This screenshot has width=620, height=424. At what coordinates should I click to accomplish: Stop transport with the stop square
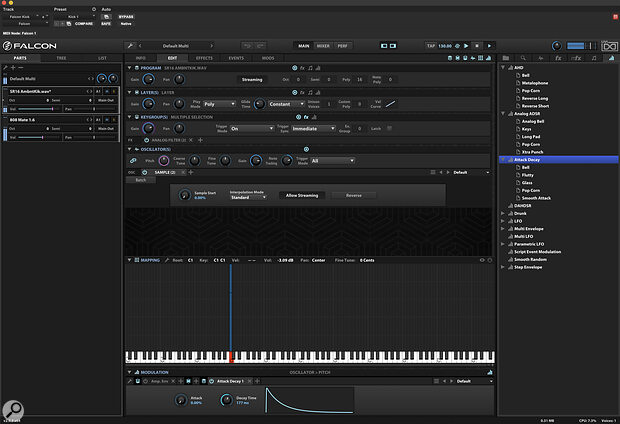[477, 46]
